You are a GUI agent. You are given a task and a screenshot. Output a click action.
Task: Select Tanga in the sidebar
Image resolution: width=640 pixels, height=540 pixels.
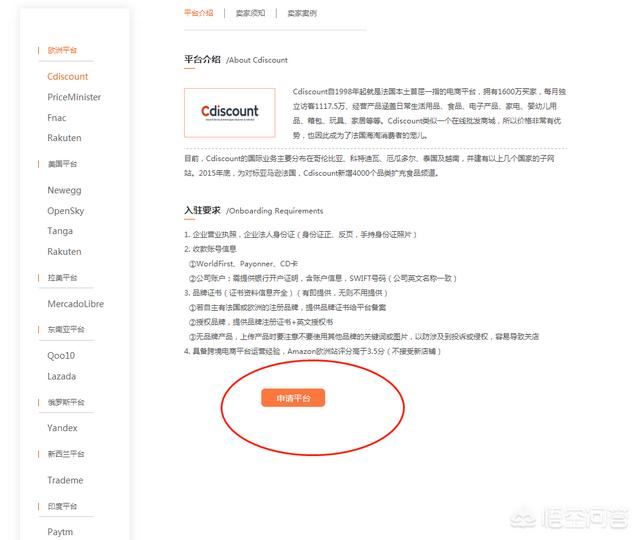[x=60, y=231]
